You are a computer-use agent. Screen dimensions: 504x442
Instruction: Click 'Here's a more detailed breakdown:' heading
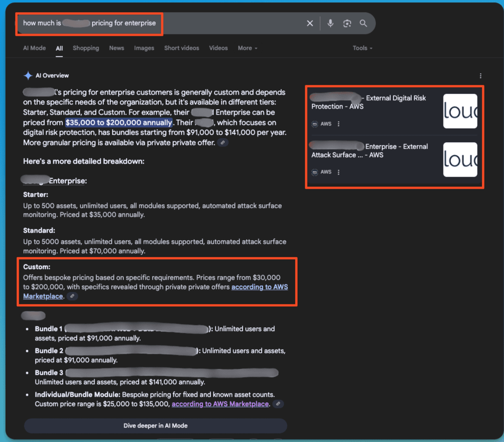[83, 161]
